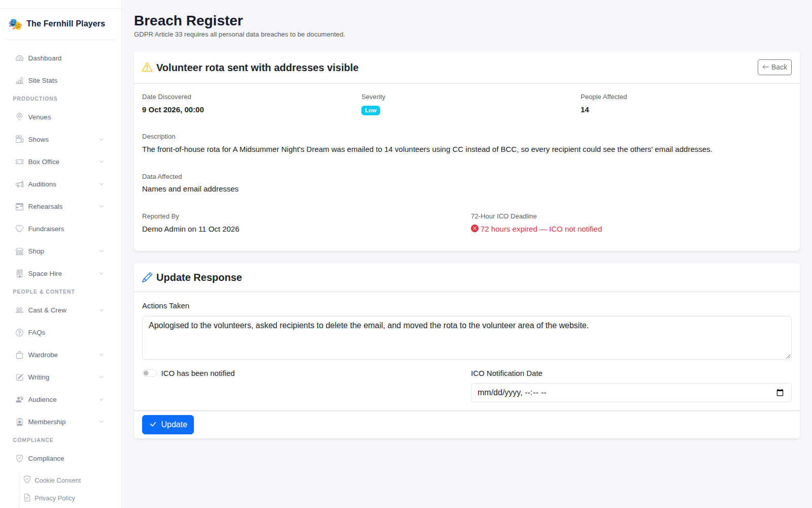
Task: Click the blue Update button
Action: coord(168,425)
